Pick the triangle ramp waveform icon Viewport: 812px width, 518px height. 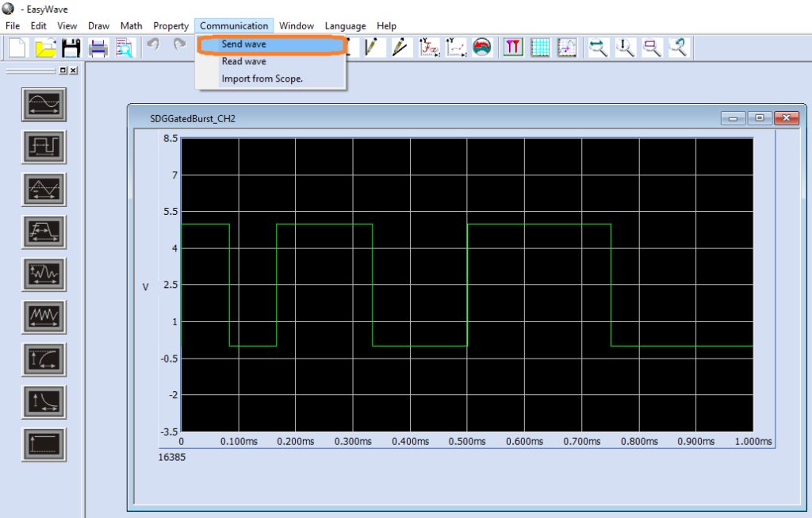pyautogui.click(x=43, y=189)
